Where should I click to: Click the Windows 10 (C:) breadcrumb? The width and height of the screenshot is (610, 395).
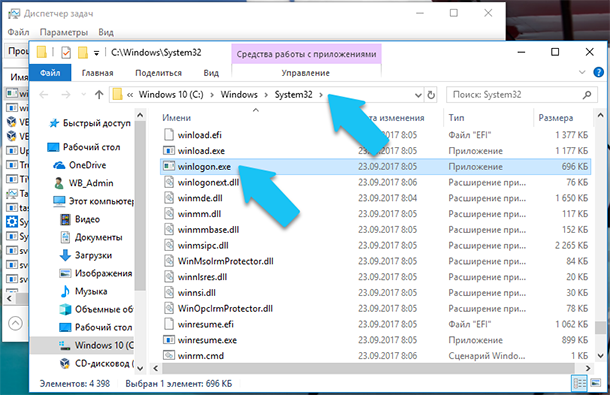point(171,95)
